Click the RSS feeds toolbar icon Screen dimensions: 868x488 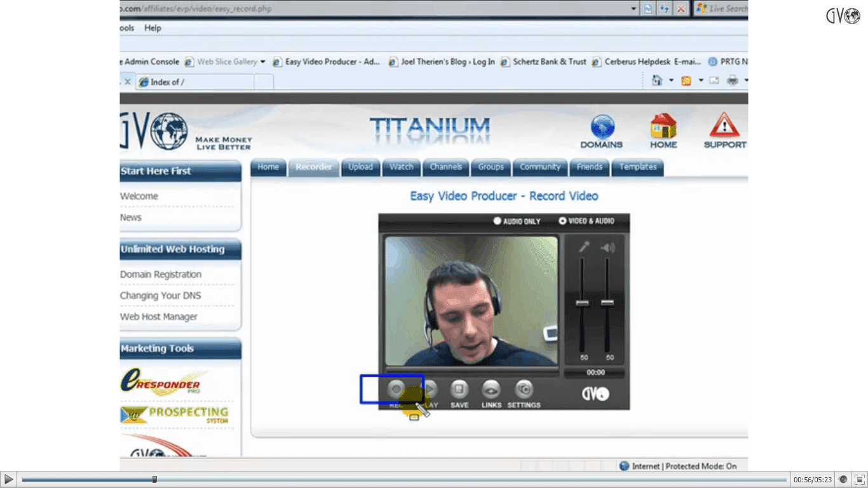click(686, 81)
